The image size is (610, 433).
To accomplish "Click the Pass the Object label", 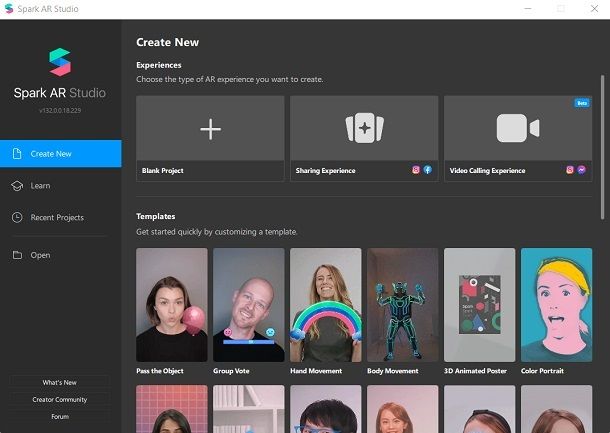I will point(160,371).
